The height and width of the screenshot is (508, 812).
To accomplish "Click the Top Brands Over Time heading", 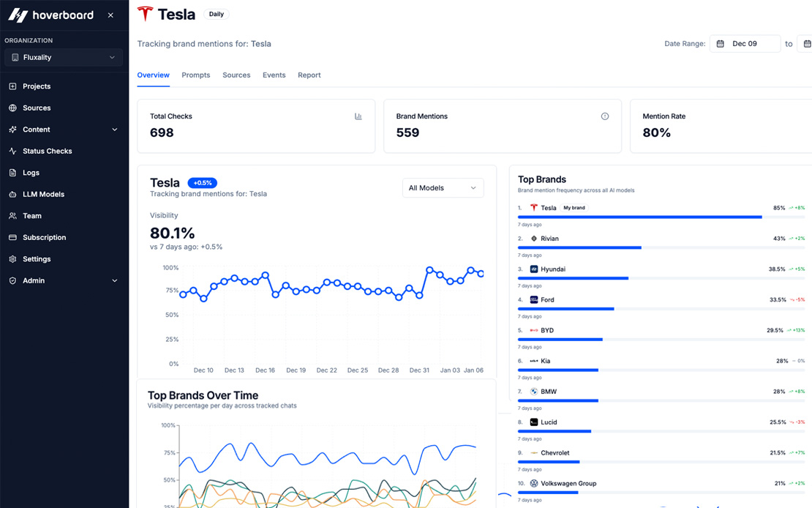I will [203, 395].
